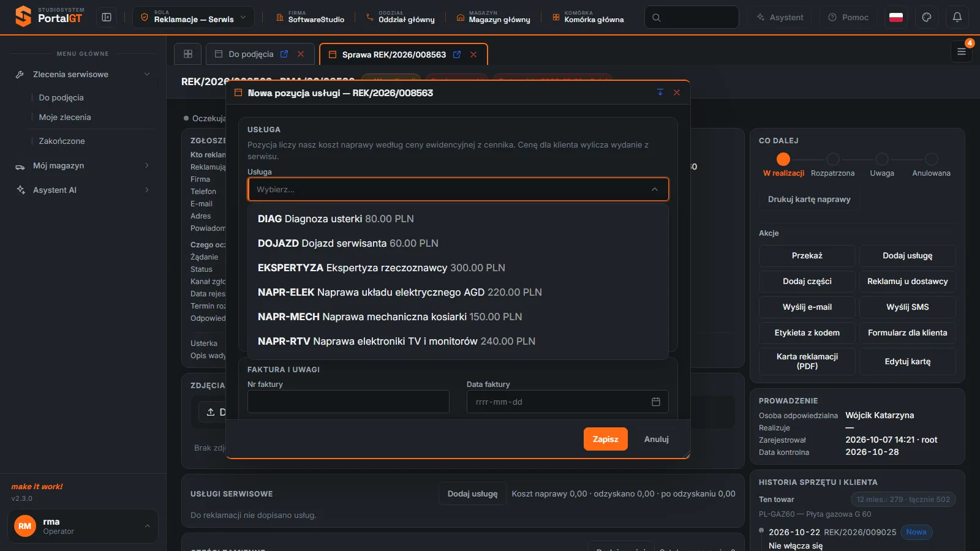
Task: Click Wyślij e-mail button
Action: [807, 307]
